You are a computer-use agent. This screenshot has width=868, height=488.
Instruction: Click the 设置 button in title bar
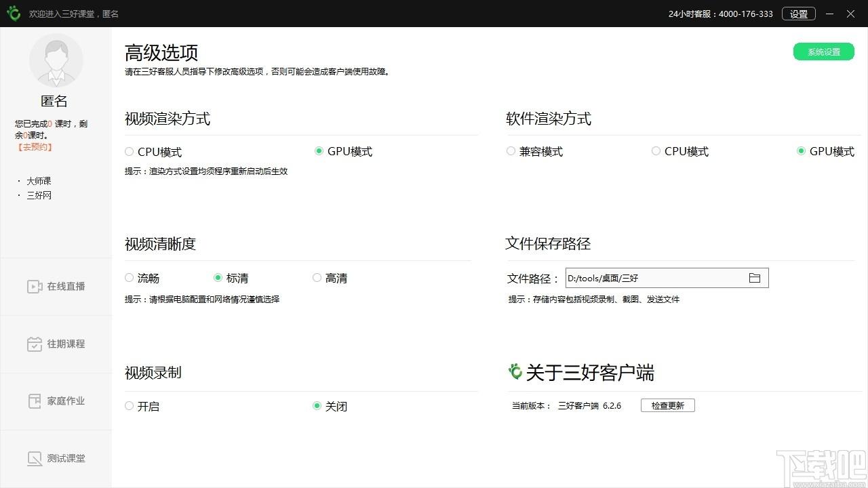coord(799,14)
